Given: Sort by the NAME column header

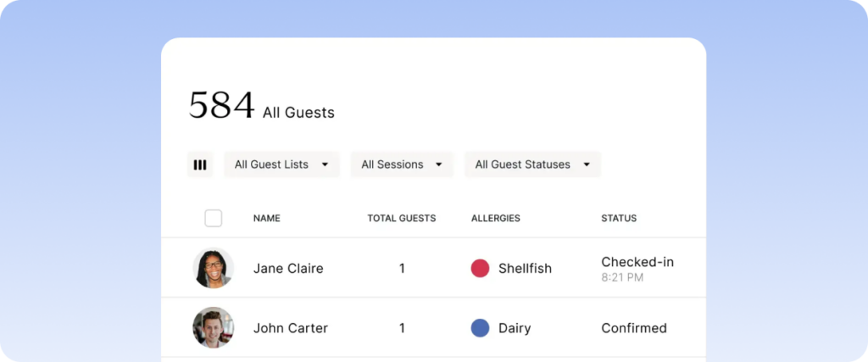Looking at the screenshot, I should (x=267, y=218).
